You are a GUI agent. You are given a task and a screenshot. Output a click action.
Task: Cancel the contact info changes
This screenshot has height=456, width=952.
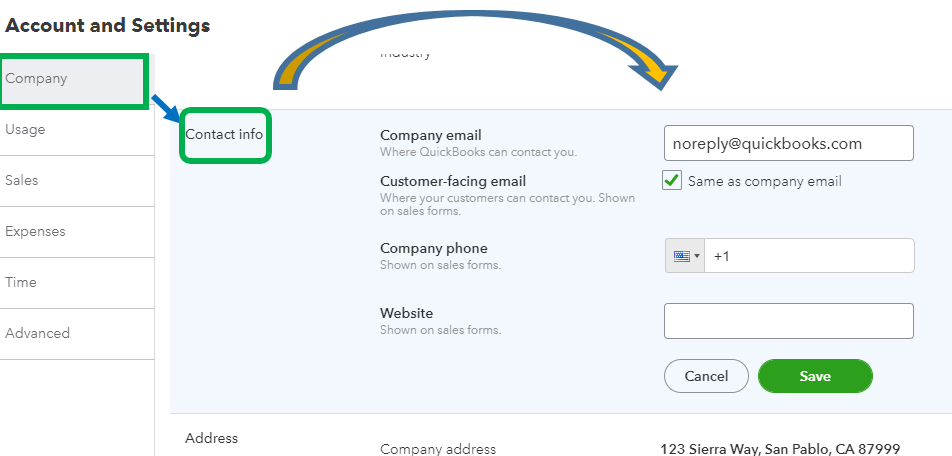(706, 376)
